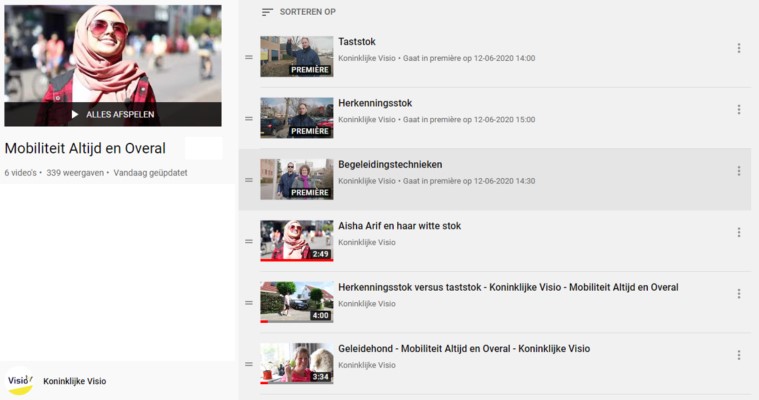Click the play triangle icon on playlist cover

click(75, 114)
